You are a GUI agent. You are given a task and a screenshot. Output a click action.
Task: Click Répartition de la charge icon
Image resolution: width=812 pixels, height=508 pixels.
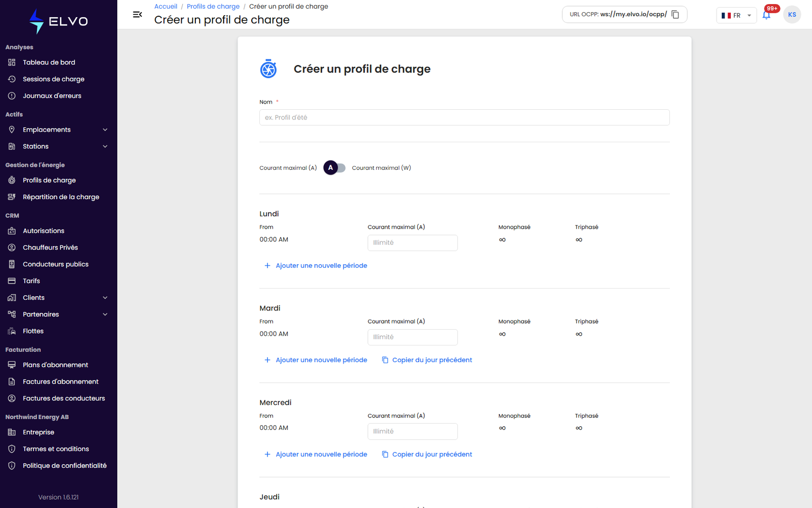12,197
